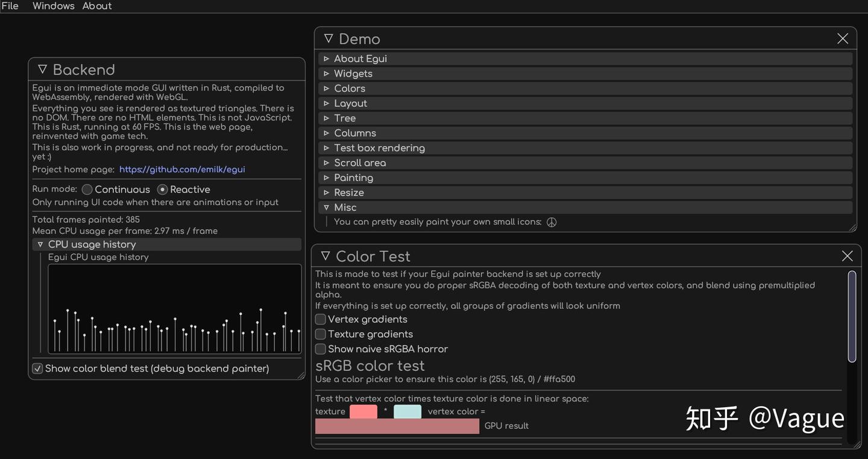Open the Windows menu
This screenshot has width=868, height=459.
pyautogui.click(x=54, y=6)
